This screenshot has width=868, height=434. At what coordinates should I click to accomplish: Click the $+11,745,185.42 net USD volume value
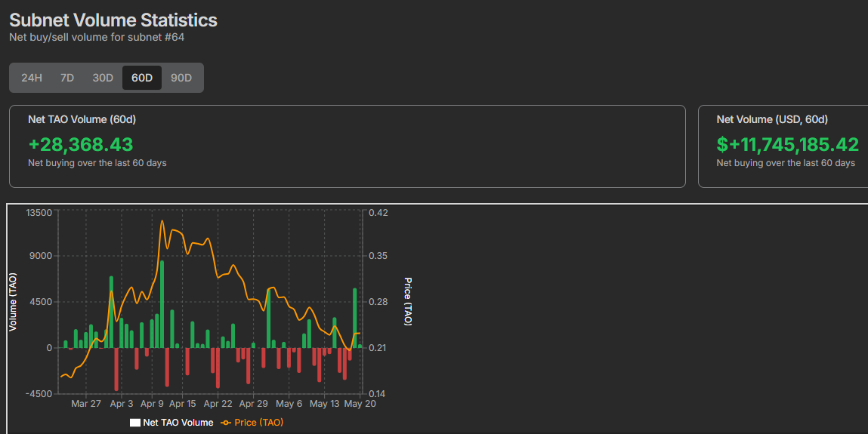pos(787,144)
